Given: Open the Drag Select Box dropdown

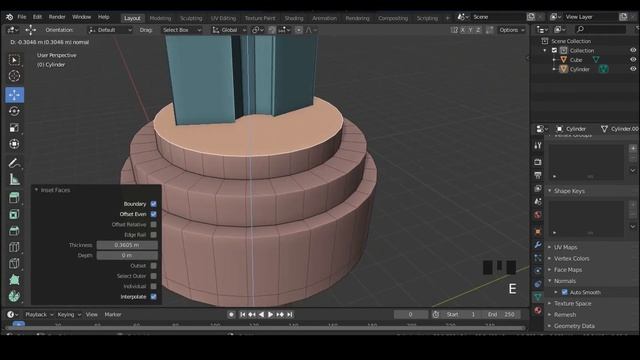Looking at the screenshot, I should [181, 30].
